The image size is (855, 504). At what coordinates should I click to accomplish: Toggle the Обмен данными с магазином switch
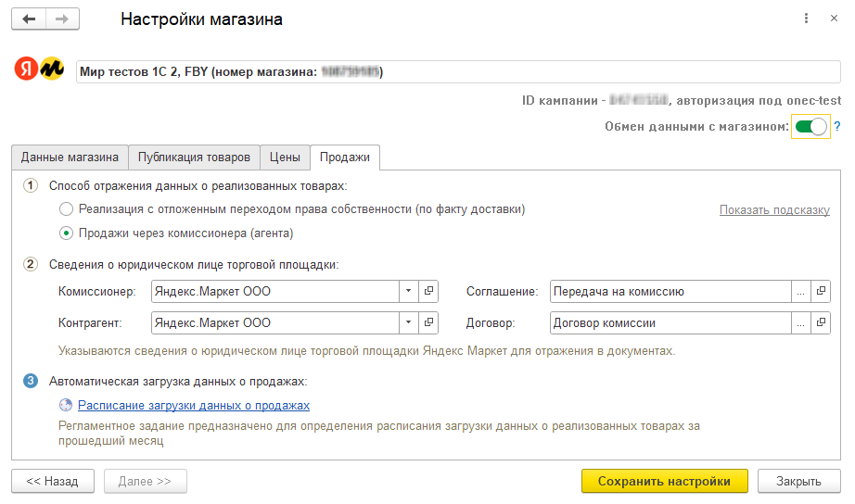click(810, 127)
